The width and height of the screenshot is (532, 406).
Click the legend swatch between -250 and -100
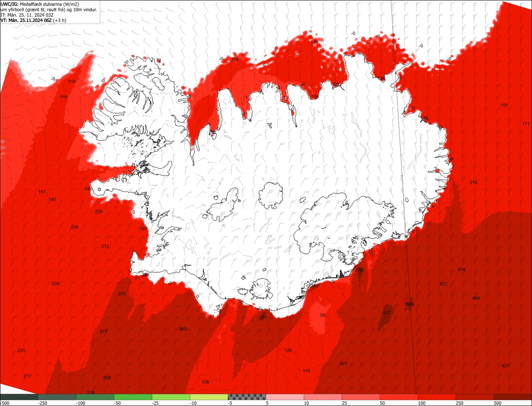[x=57, y=397]
